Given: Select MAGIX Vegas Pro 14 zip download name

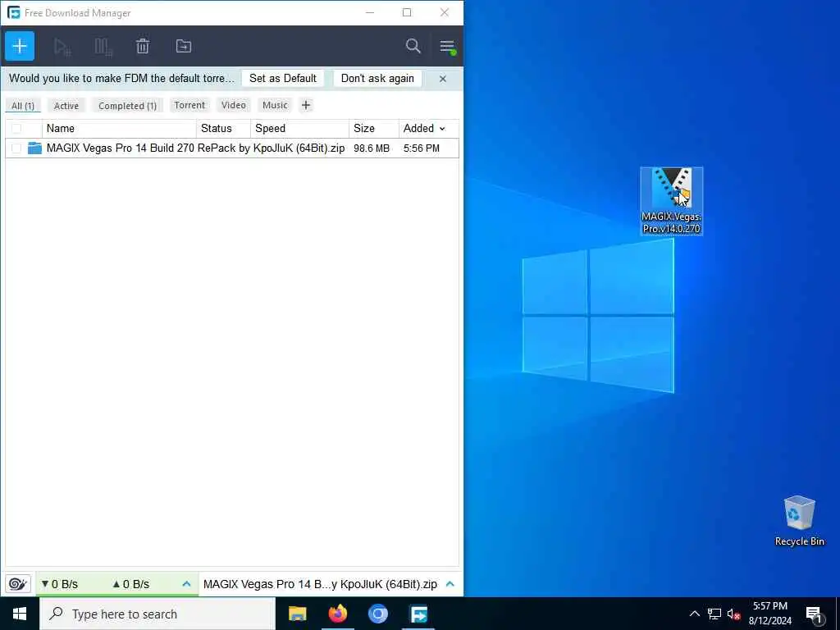Looking at the screenshot, I should tap(195, 148).
